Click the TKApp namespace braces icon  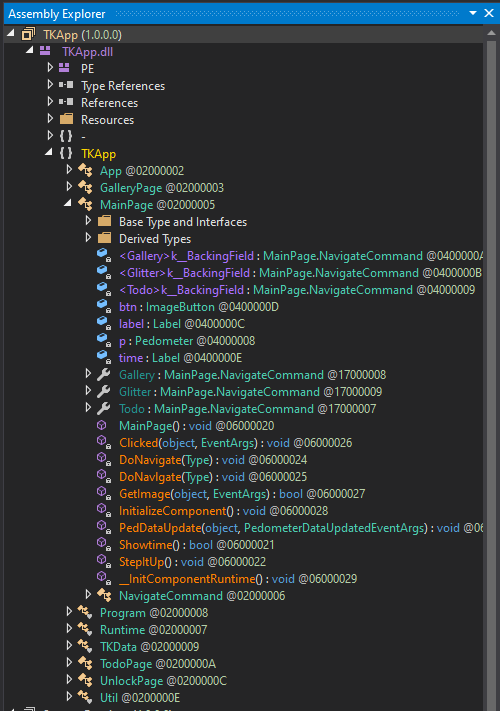pos(66,153)
